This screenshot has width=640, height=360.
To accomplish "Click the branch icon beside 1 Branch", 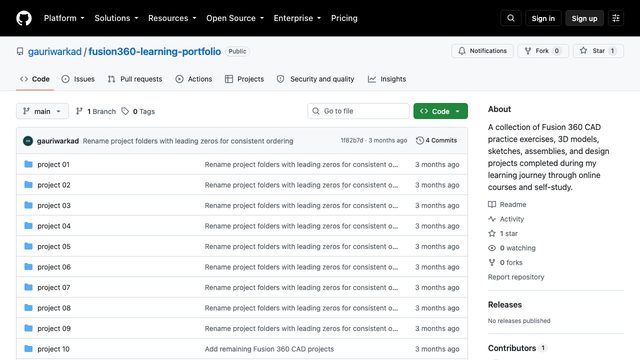I will point(79,111).
